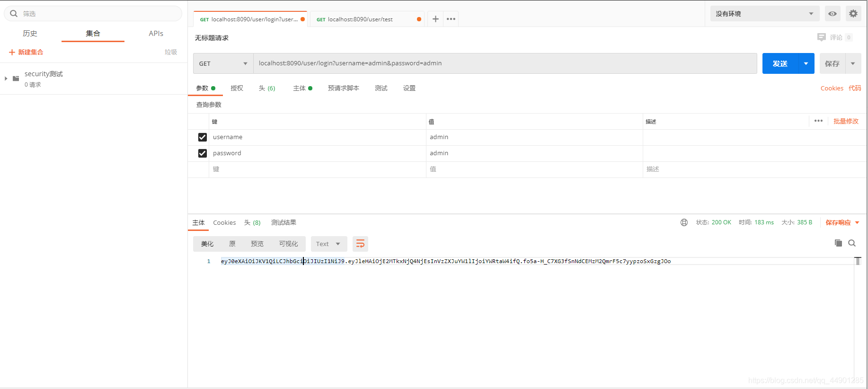Click plus icon for 新建集合
The width and height of the screenshot is (868, 389).
coord(12,52)
